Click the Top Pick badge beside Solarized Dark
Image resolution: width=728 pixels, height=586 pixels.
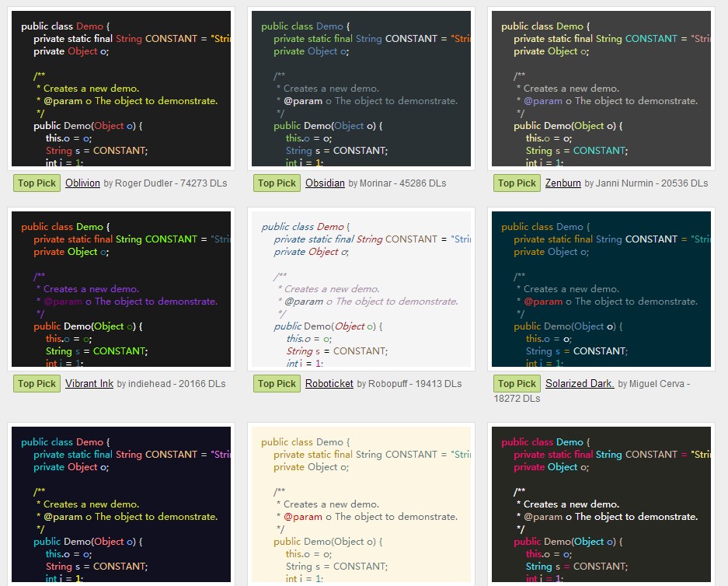[517, 384]
